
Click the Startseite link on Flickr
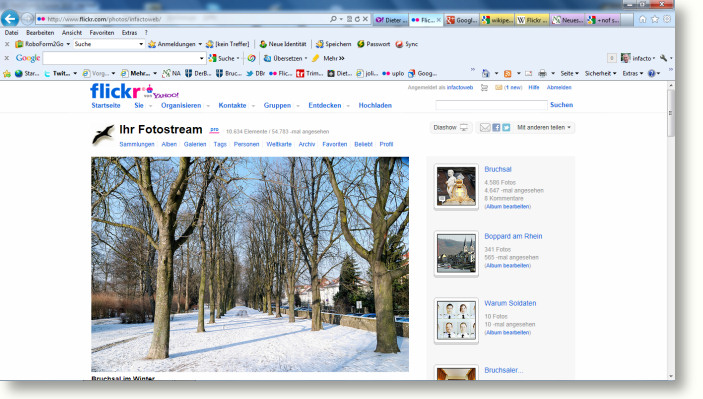[106, 105]
